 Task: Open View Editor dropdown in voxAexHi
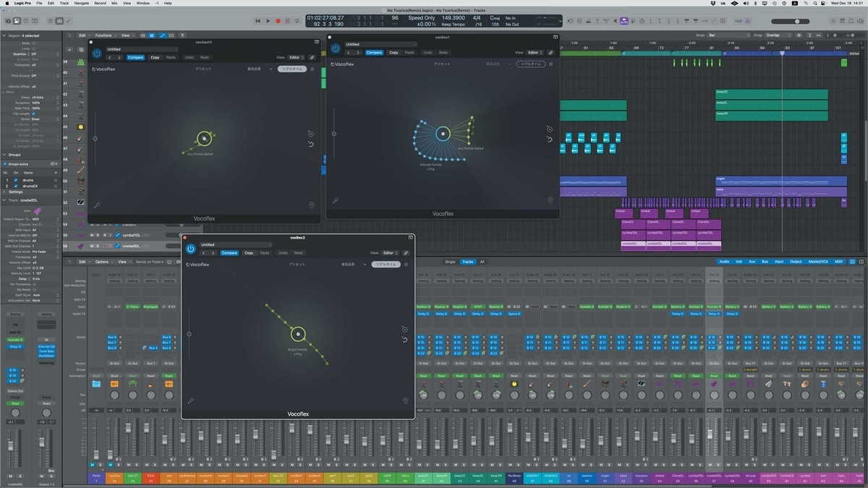point(296,57)
